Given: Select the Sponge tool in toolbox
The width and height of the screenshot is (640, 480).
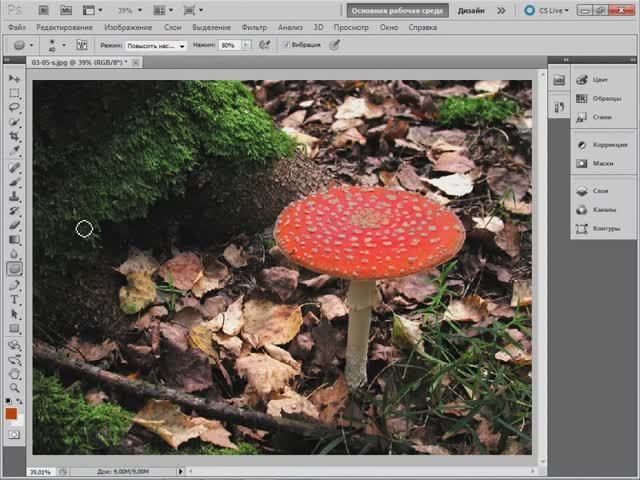Looking at the screenshot, I should (14, 269).
